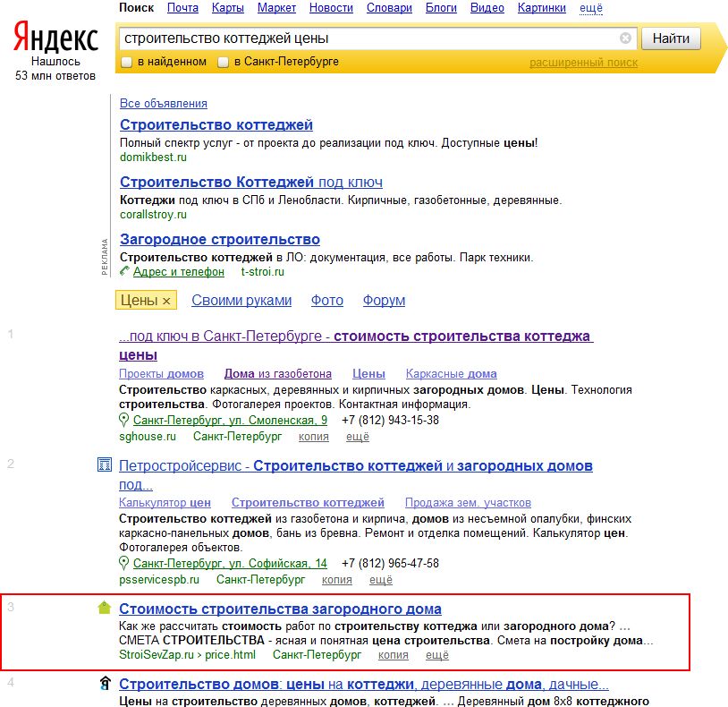The height and width of the screenshot is (707, 728).
Task: Open cached 'копия' of the StroiSevZap.ru result
Action: click(394, 655)
